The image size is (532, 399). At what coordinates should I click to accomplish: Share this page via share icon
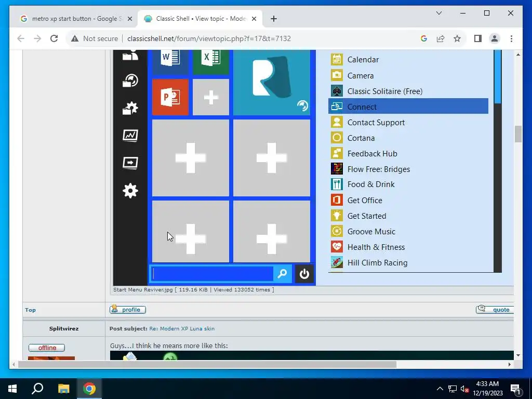[x=441, y=38]
